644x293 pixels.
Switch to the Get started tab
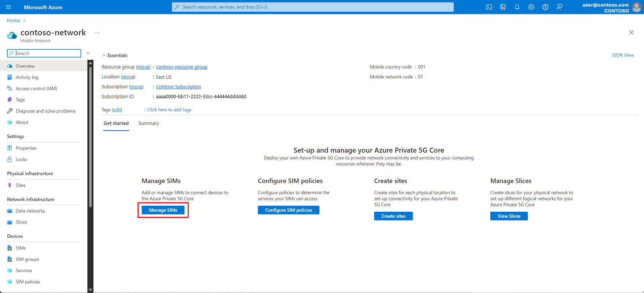pos(116,123)
